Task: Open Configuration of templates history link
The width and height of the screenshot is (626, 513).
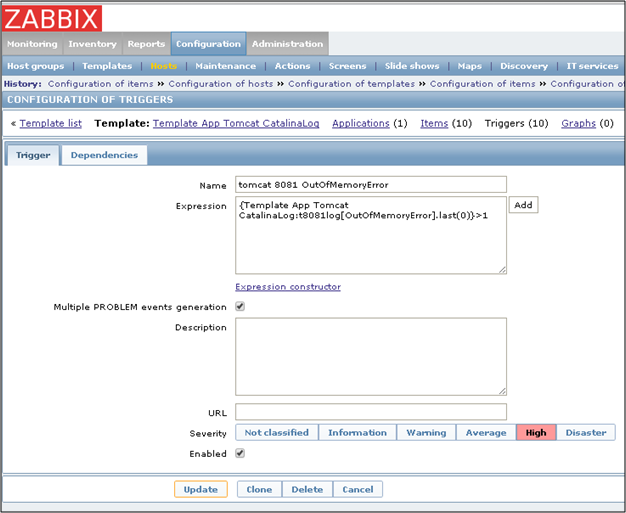Action: (352, 84)
